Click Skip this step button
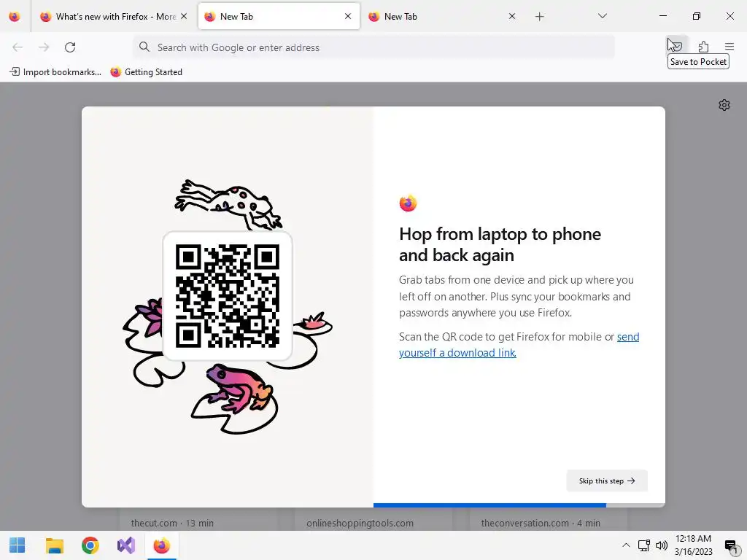 tap(606, 481)
